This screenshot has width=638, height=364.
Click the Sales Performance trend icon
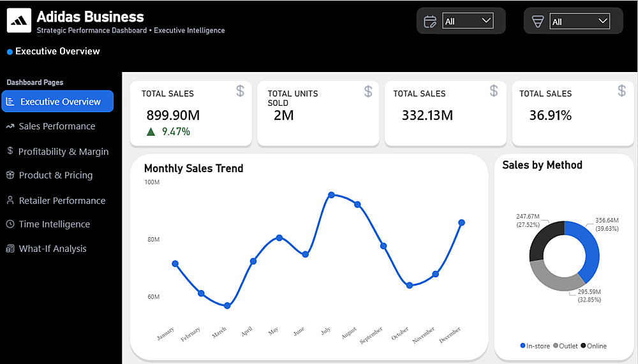(10, 126)
